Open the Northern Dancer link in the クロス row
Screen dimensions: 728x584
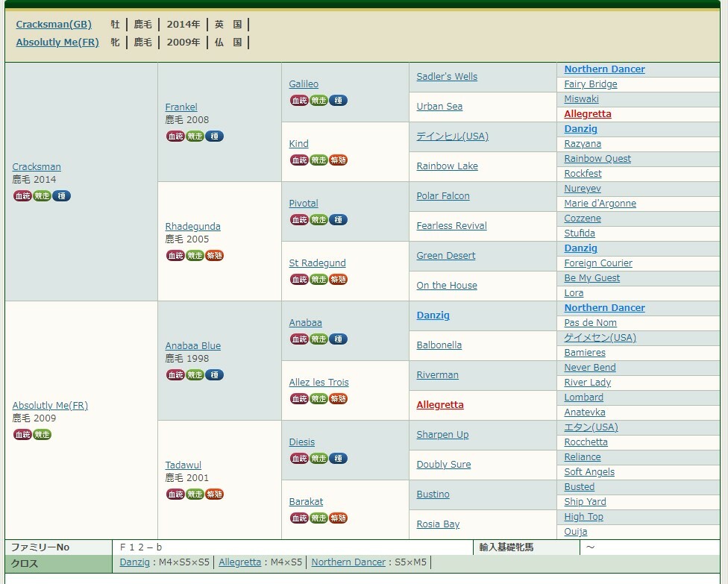(348, 562)
